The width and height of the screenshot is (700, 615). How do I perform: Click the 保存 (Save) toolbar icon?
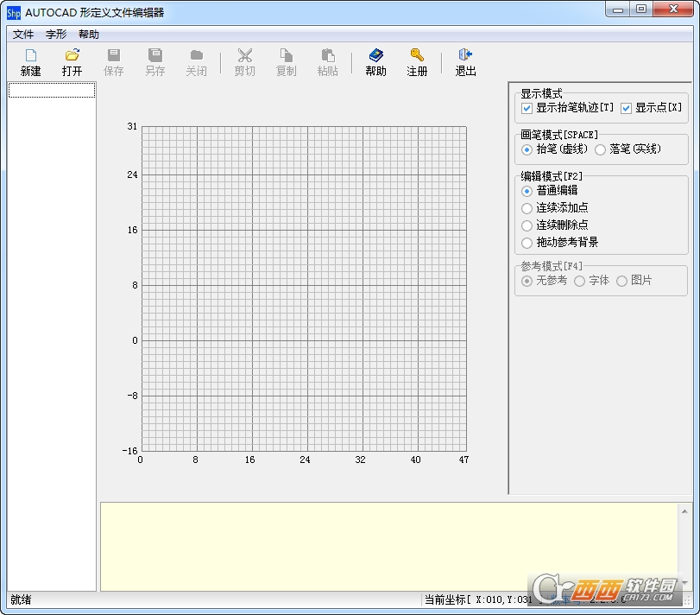pyautogui.click(x=114, y=56)
